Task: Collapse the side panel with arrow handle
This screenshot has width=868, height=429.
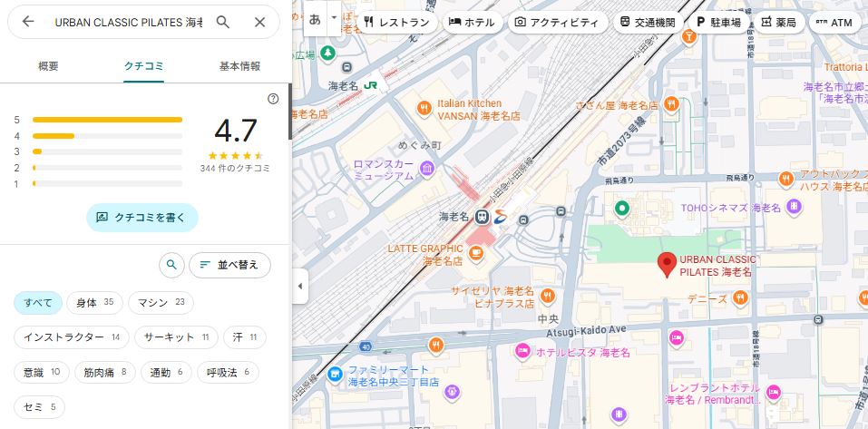Action: coord(299,287)
